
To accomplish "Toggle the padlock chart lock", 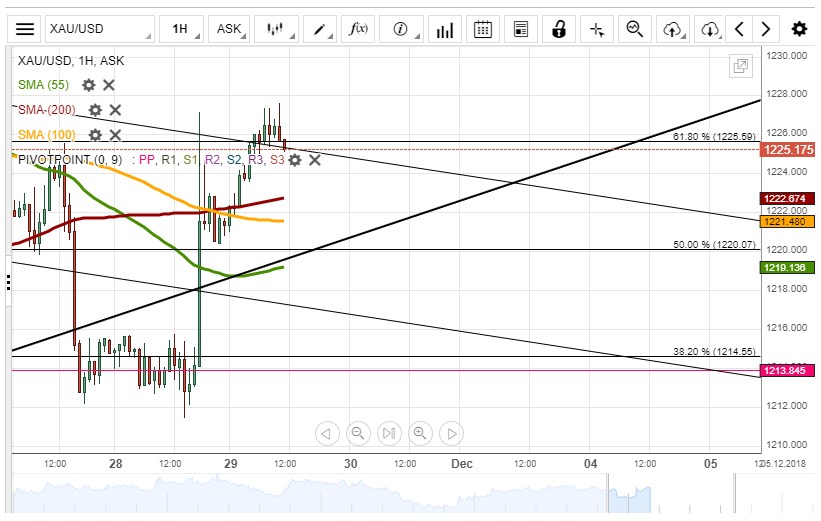I will (x=559, y=29).
